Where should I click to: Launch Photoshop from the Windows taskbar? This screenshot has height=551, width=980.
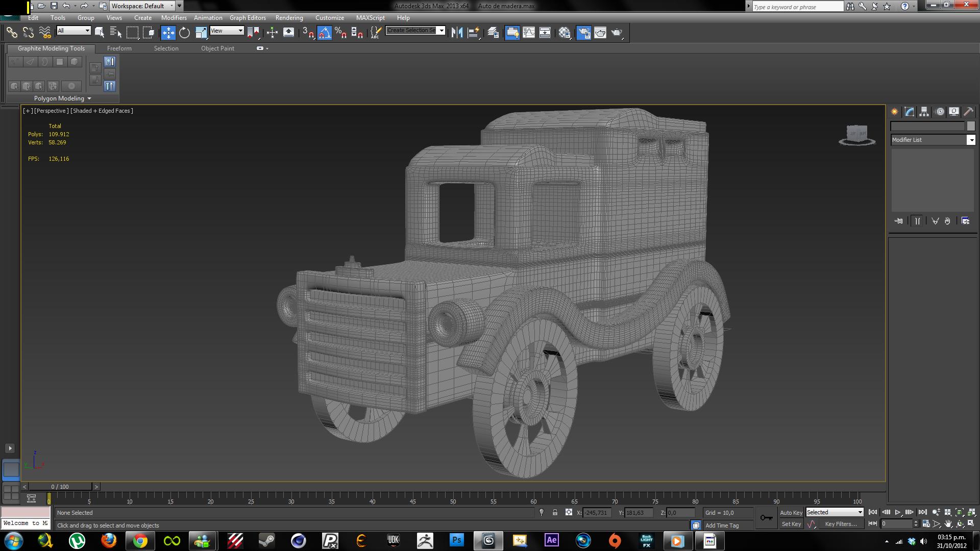(x=456, y=540)
